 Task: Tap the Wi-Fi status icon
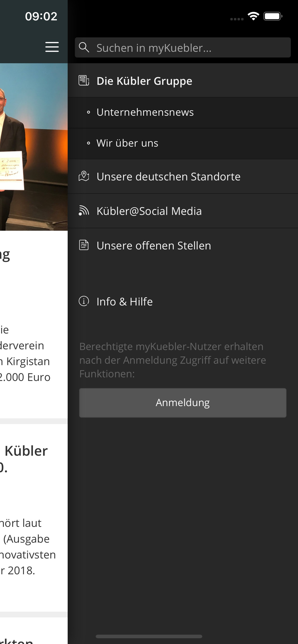coord(253,16)
